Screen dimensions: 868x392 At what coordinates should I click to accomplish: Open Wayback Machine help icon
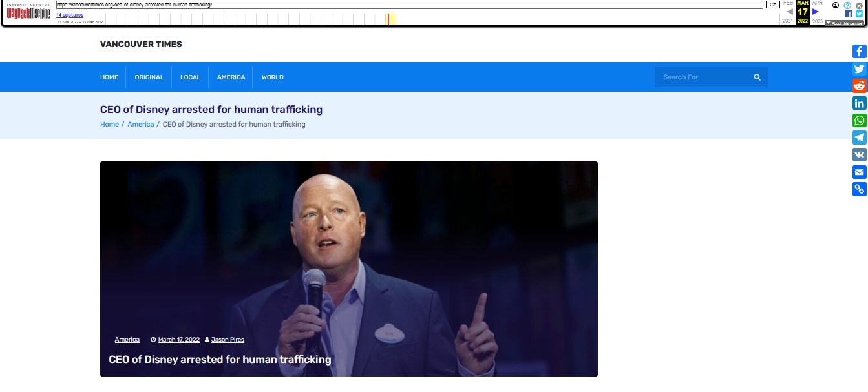847,5
